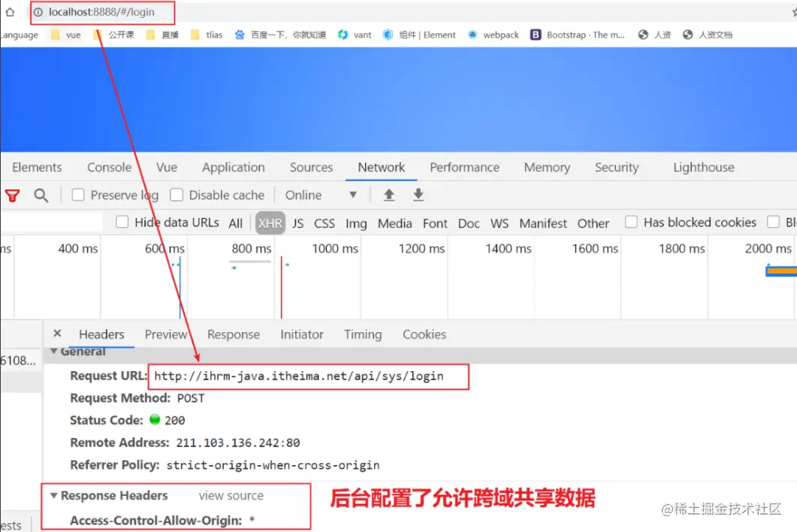This screenshot has width=797, height=532.
Task: Click the strict-origin-when-cross-origin policy value
Action: pyautogui.click(x=273, y=465)
